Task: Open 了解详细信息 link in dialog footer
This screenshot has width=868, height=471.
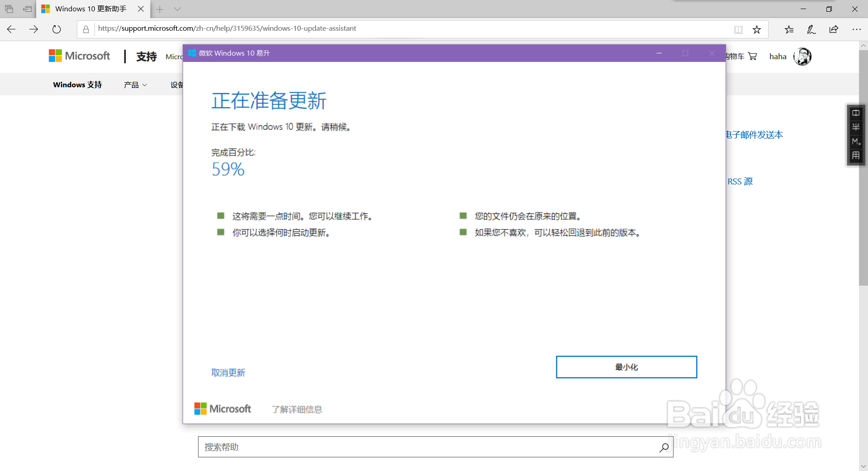Action: (297, 409)
